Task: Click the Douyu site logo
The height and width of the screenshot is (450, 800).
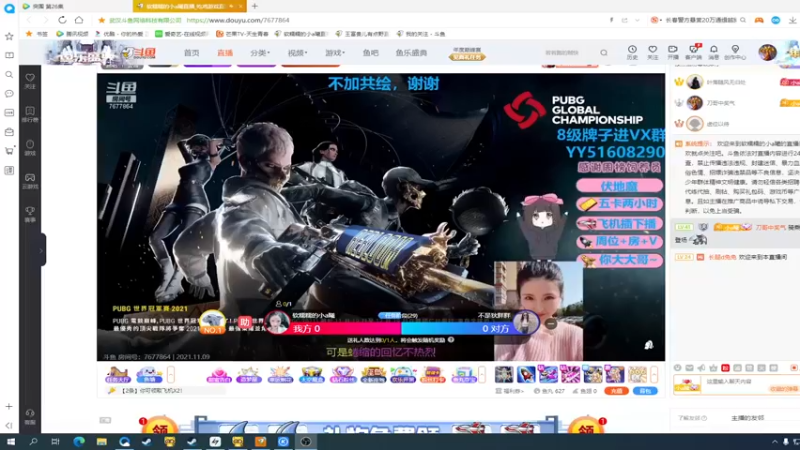Action: 139,52
